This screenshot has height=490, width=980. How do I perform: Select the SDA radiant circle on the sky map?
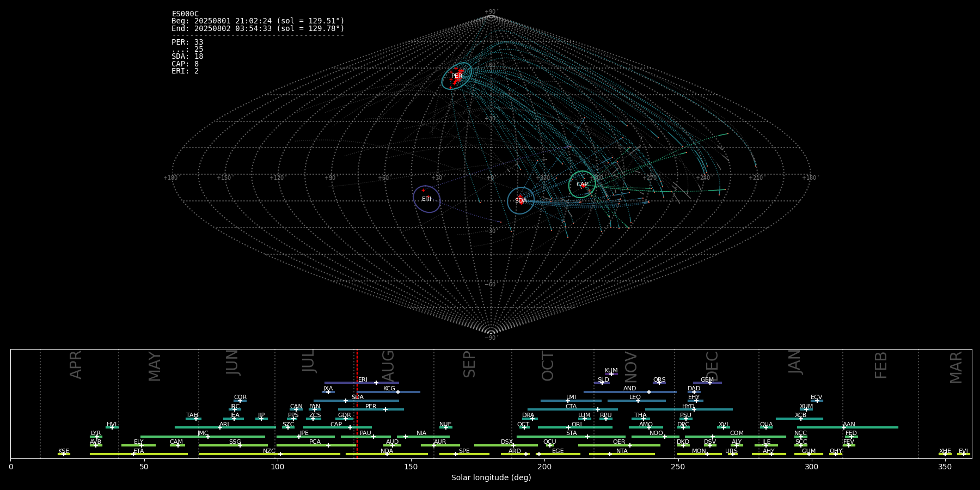(521, 201)
